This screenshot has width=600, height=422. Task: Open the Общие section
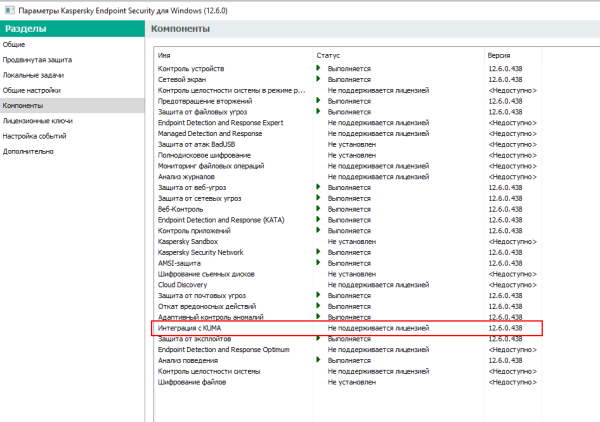(72, 44)
